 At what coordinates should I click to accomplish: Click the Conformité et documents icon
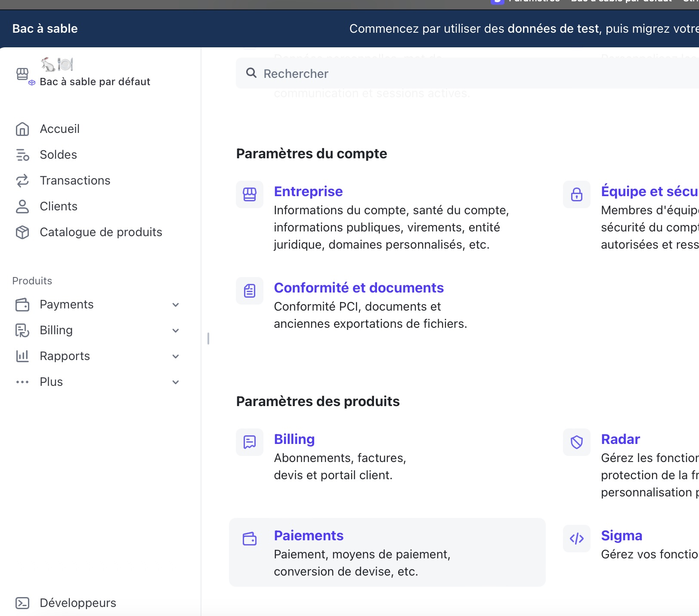pos(250,291)
